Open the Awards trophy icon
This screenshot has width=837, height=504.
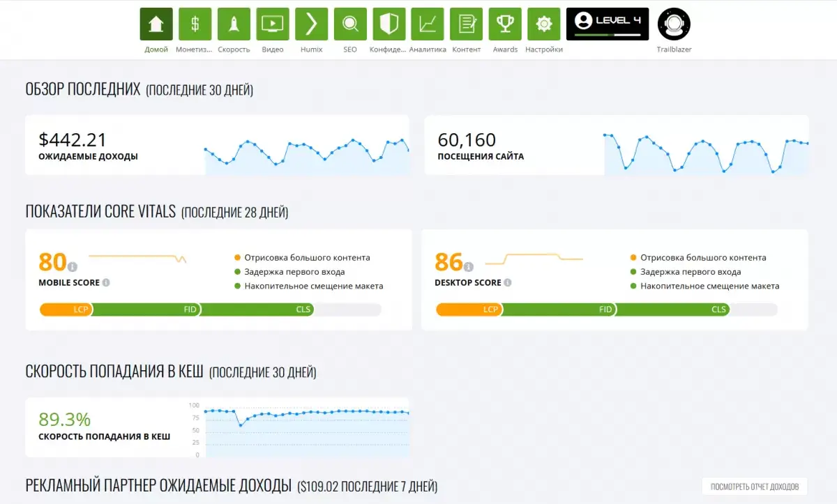click(x=505, y=24)
